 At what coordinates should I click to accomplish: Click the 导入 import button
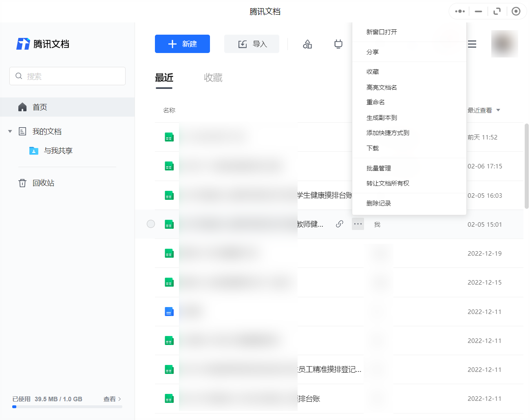click(x=252, y=44)
